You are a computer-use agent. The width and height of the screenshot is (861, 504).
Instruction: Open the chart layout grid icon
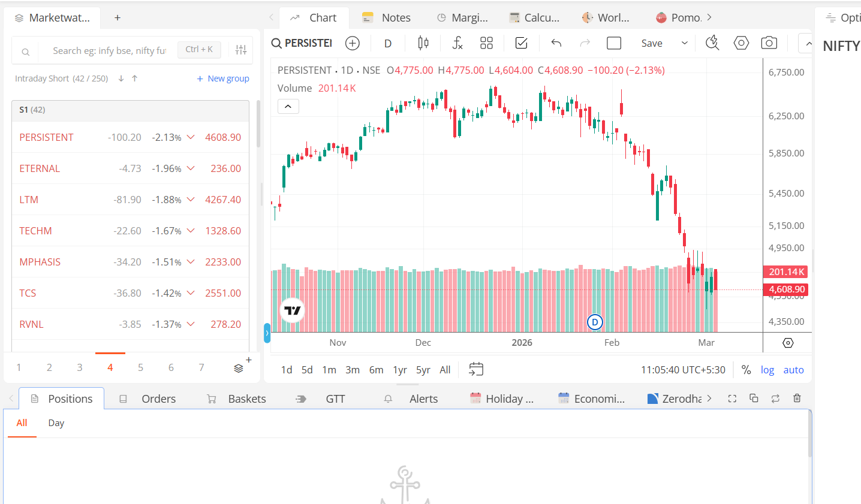coord(486,43)
